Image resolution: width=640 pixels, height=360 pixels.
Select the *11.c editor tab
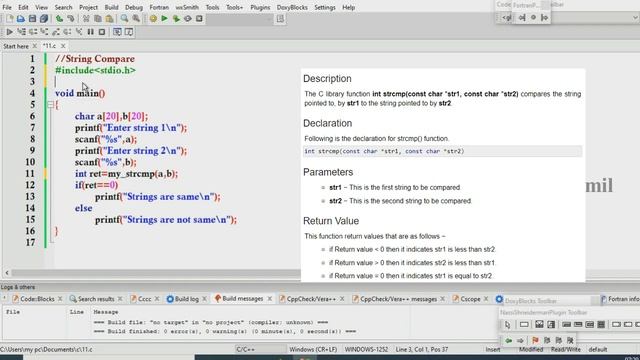coord(49,46)
